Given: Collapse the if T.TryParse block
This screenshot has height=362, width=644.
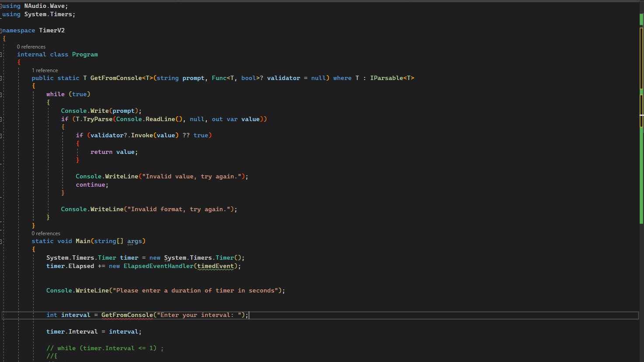Looking at the screenshot, I should 1,119.
